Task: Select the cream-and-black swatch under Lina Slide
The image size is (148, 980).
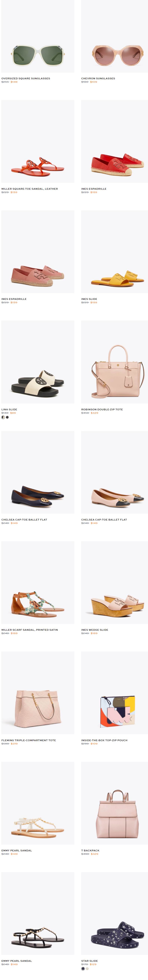Action: coord(3,417)
